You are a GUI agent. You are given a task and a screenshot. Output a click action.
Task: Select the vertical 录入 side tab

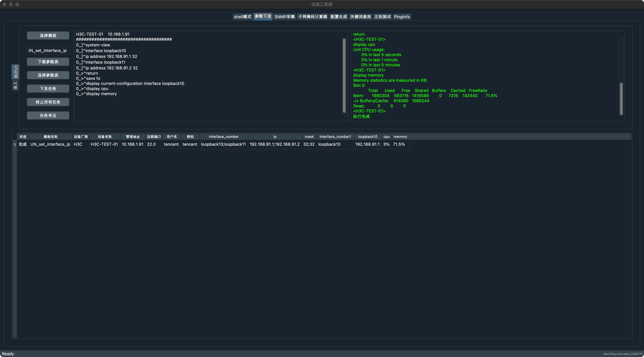tap(16, 86)
